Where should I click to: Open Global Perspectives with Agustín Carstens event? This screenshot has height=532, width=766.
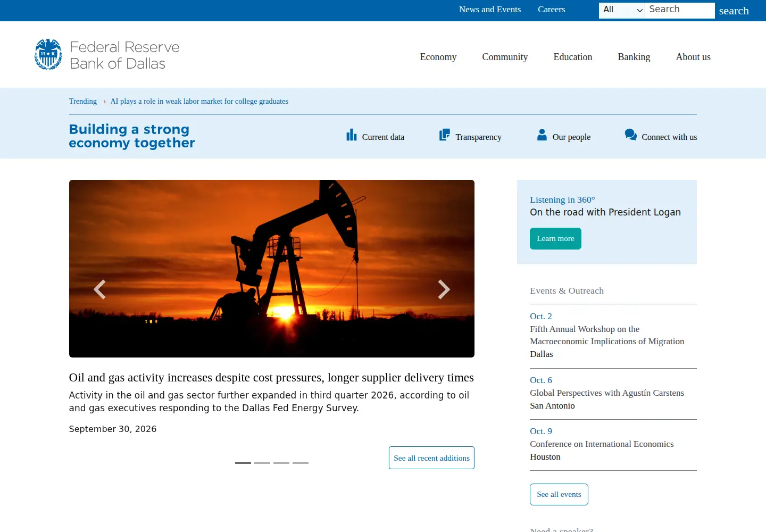point(607,393)
